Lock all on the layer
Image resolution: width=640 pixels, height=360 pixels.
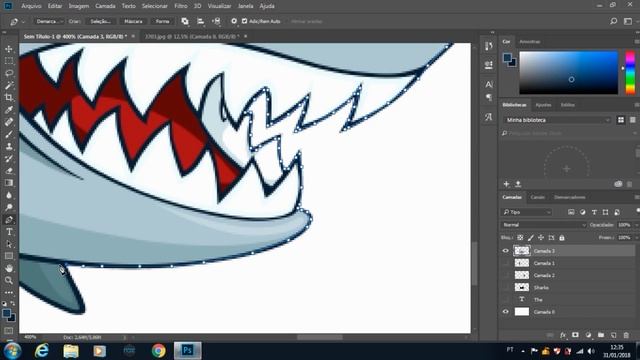tap(562, 238)
